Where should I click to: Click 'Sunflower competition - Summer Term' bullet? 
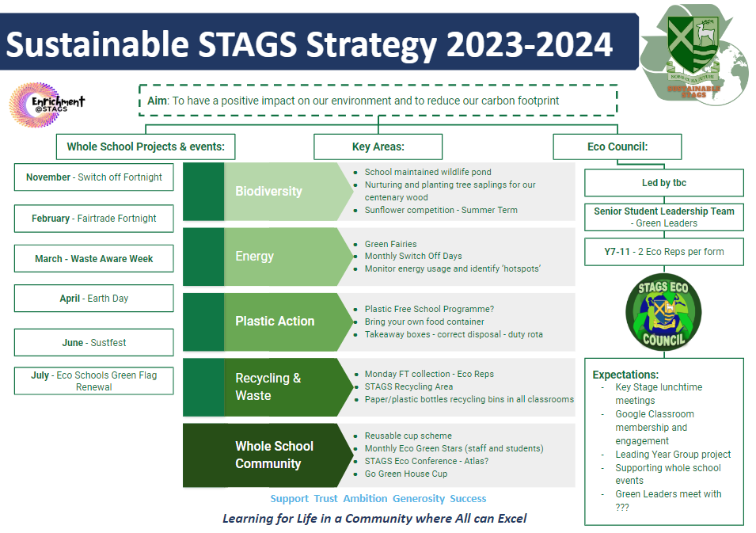coord(441,210)
